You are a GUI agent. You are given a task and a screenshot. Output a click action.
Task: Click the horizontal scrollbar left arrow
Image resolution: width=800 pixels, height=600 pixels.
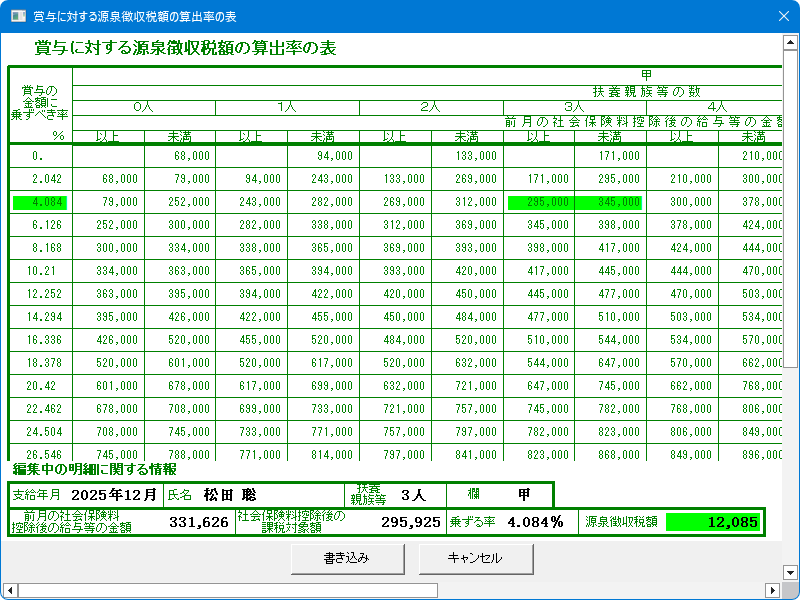point(9,590)
